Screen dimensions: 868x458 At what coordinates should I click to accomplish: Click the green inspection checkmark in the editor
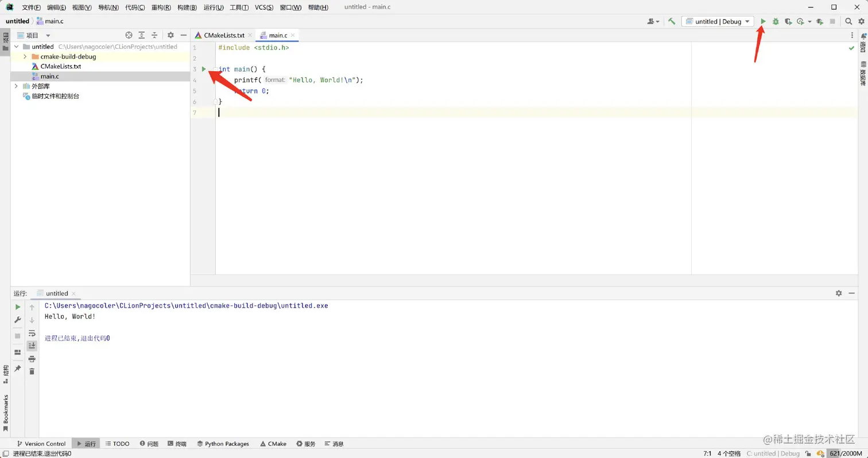pos(851,48)
